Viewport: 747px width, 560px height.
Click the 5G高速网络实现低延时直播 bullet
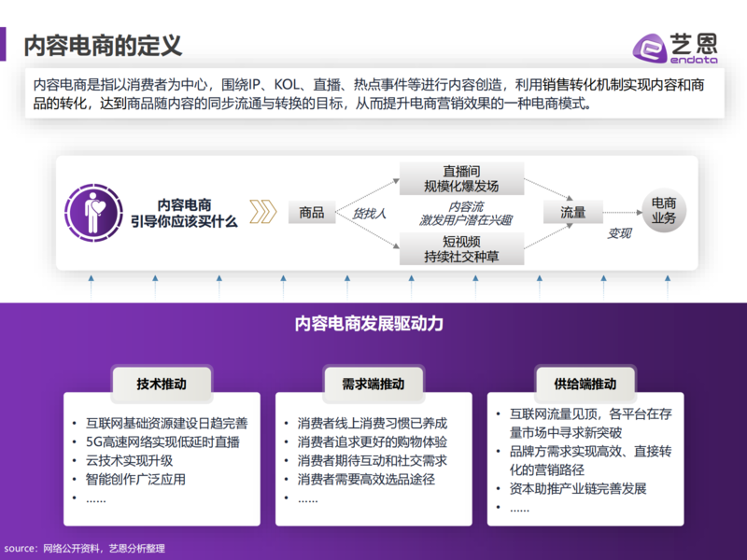162,441
